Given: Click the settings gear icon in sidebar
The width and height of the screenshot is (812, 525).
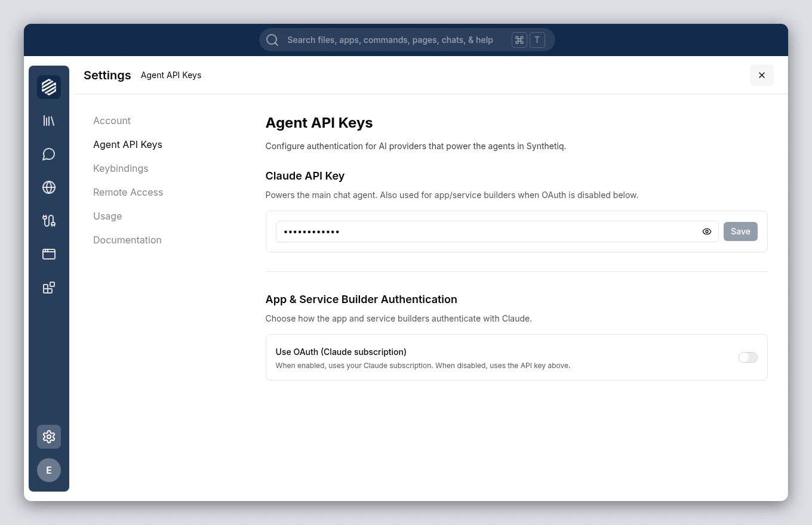Looking at the screenshot, I should coord(49,437).
